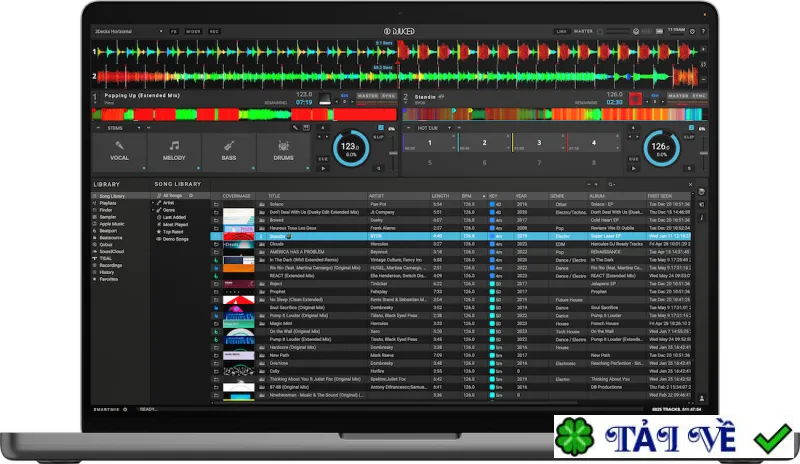Viewport: 800px width, 464px height.
Task: Click deck 1 pitch fader
Action: click(393, 153)
